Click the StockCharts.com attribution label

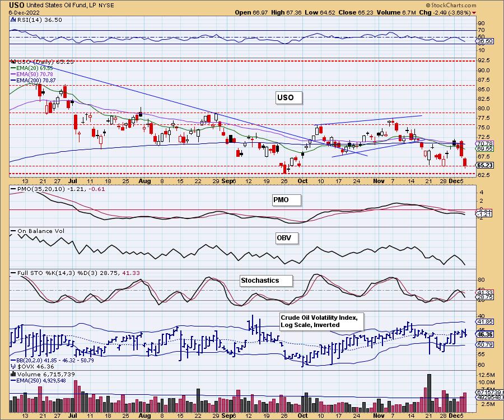(x=451, y=5)
